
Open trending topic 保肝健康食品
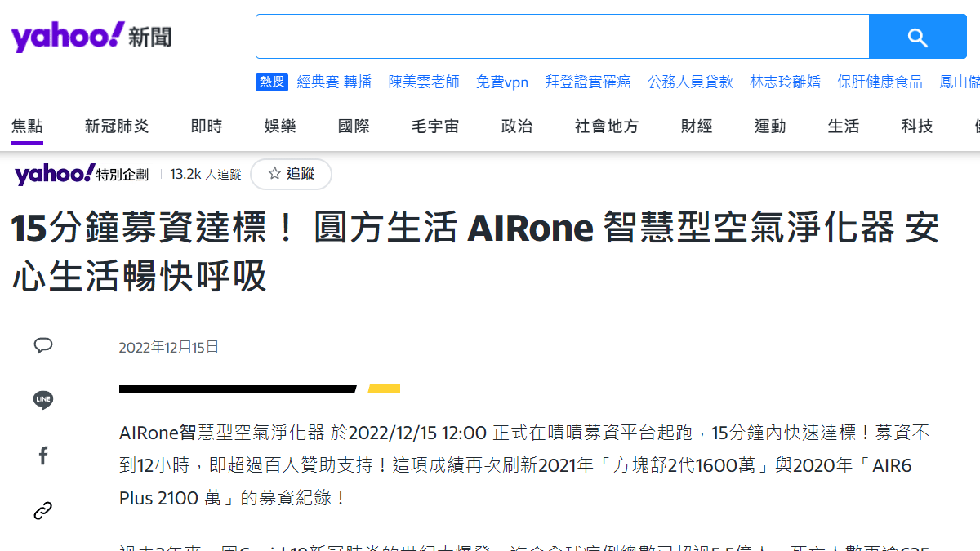click(880, 82)
